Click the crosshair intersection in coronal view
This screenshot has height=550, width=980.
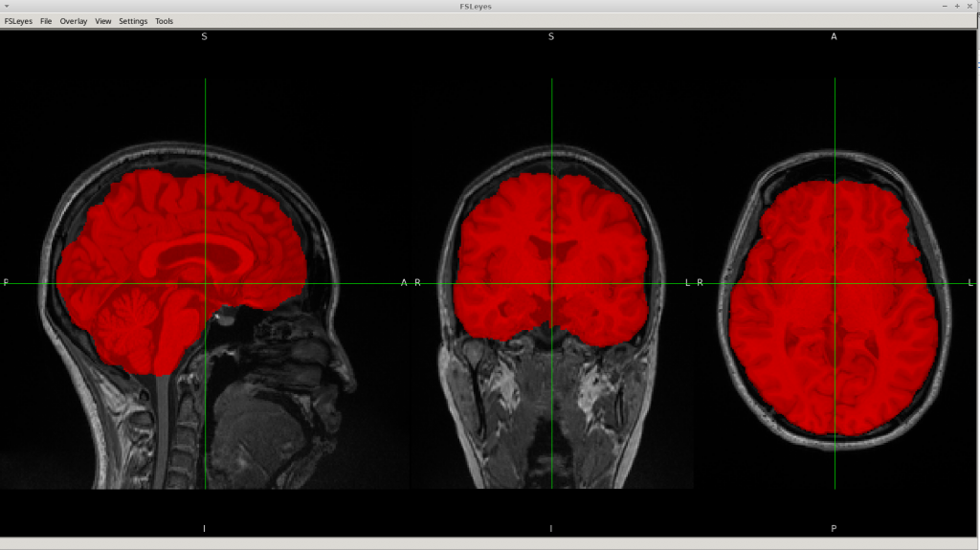(x=551, y=284)
